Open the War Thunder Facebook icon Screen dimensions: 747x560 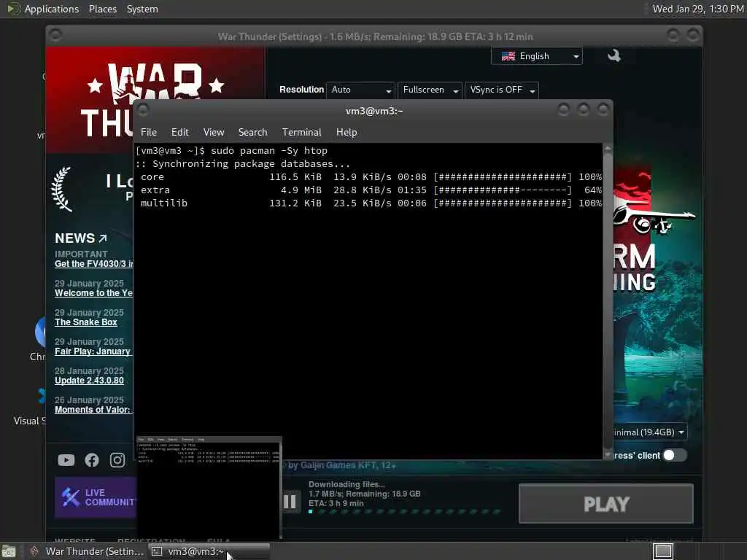click(x=92, y=459)
